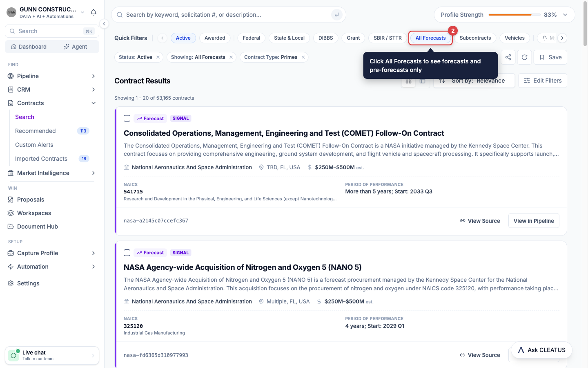Remove the Status: Active filter chip
Viewport: 588px width, 368px height.
[158, 57]
